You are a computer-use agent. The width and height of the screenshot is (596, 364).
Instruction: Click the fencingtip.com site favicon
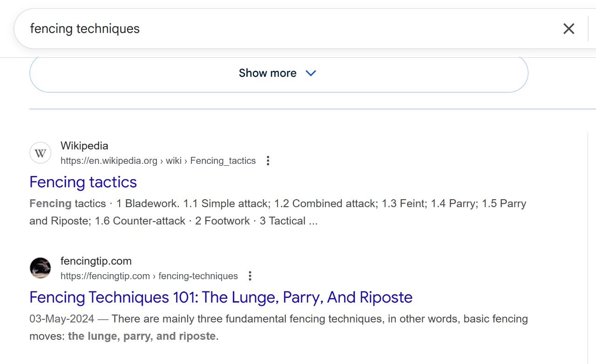click(x=40, y=269)
